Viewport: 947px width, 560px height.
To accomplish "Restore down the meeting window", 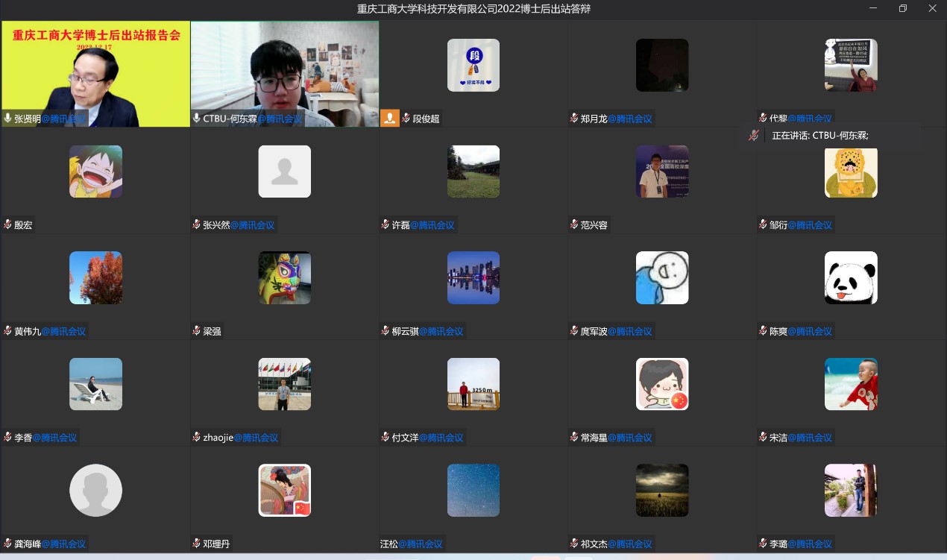I will tap(902, 9).
